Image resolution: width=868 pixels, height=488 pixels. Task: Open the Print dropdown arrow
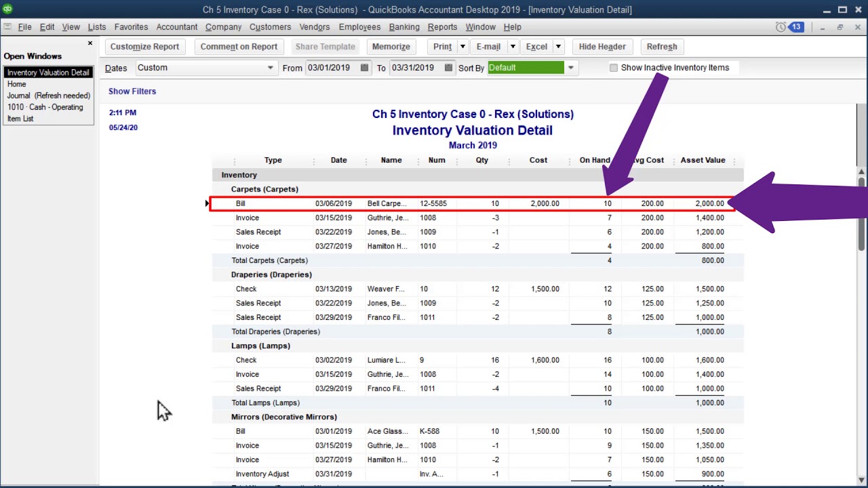[462, 47]
